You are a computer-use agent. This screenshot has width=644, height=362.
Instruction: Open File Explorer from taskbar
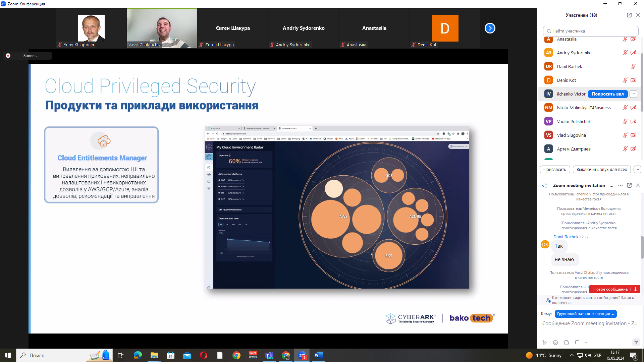pyautogui.click(x=154, y=355)
